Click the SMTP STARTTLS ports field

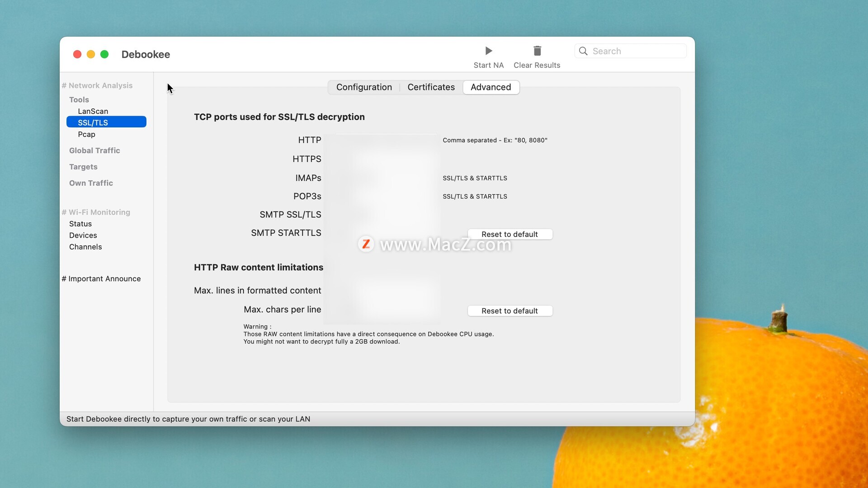coord(382,233)
